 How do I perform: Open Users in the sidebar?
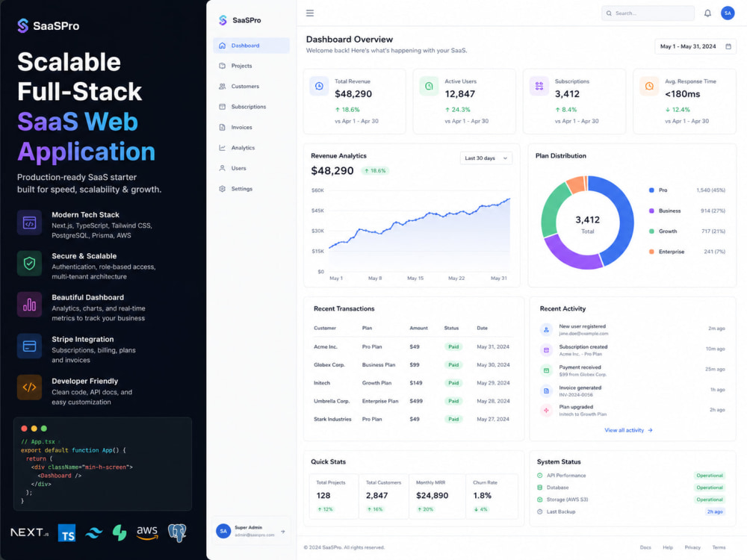(x=251, y=169)
